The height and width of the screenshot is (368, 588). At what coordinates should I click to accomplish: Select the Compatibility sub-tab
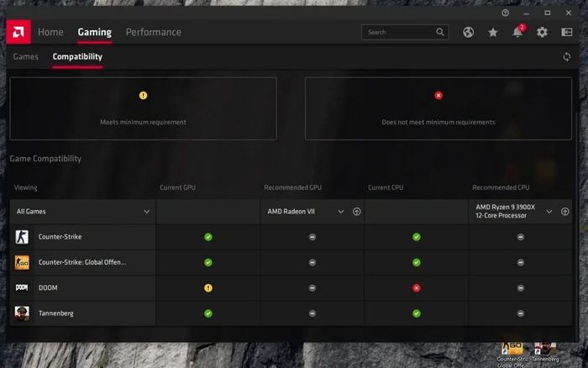pos(77,56)
